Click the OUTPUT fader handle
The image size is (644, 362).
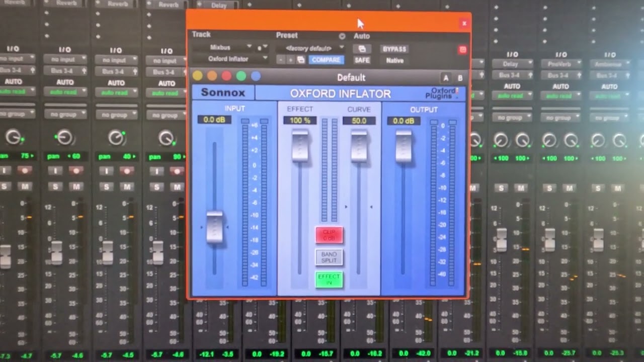tap(404, 146)
